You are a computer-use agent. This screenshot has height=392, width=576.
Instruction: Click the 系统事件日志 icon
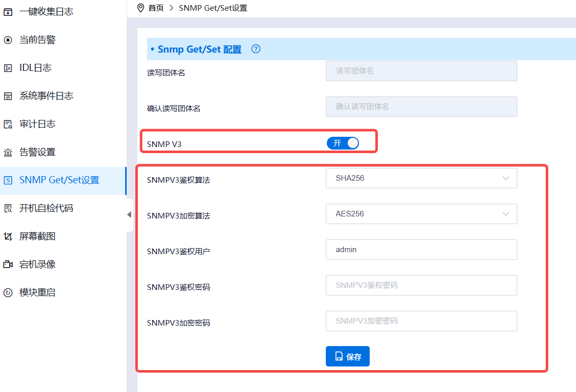tap(8, 96)
